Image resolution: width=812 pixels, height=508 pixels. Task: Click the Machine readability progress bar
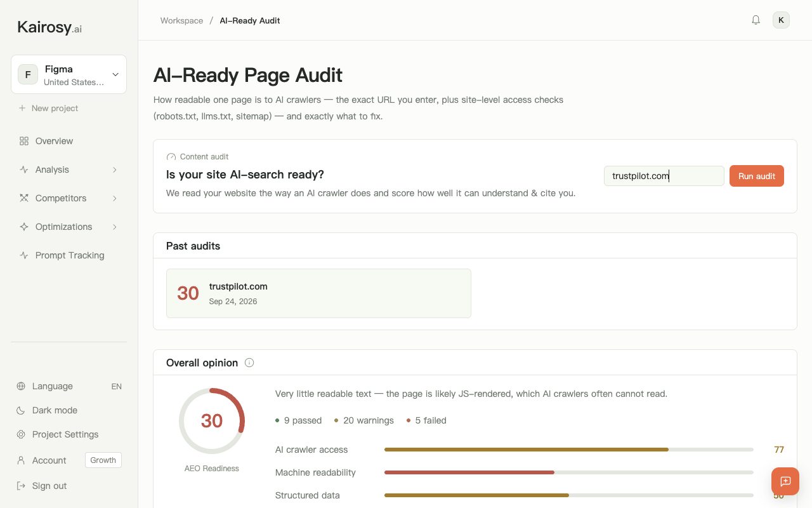(568, 472)
